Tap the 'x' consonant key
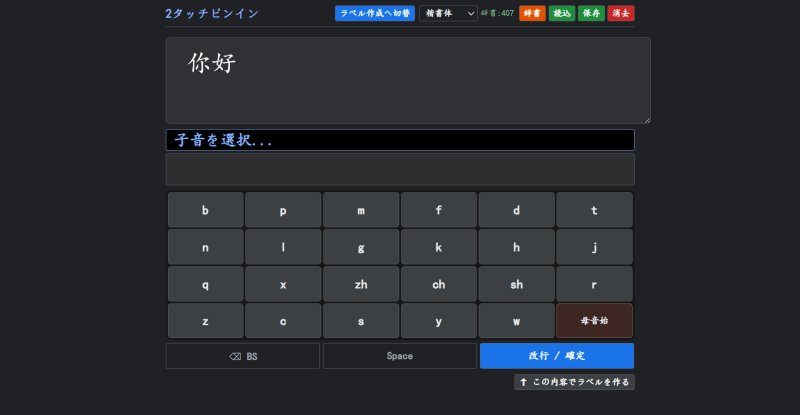The image size is (800, 415). point(283,284)
